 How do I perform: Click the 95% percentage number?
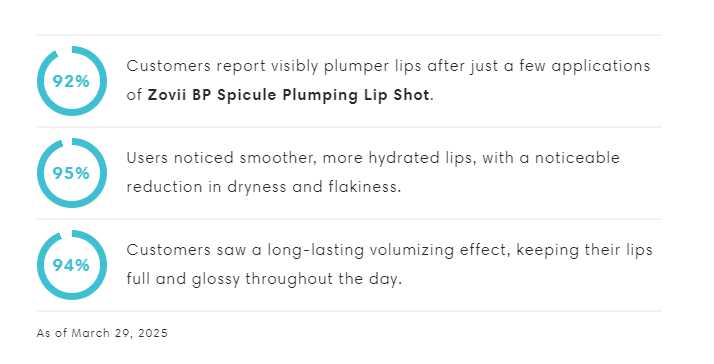71,174
